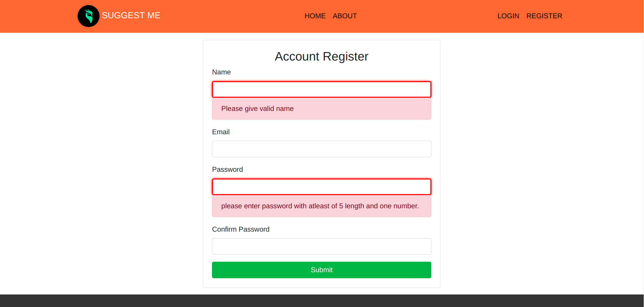Viewport: 644px width, 307px height.
Task: Go to the HOME page
Action: click(315, 16)
